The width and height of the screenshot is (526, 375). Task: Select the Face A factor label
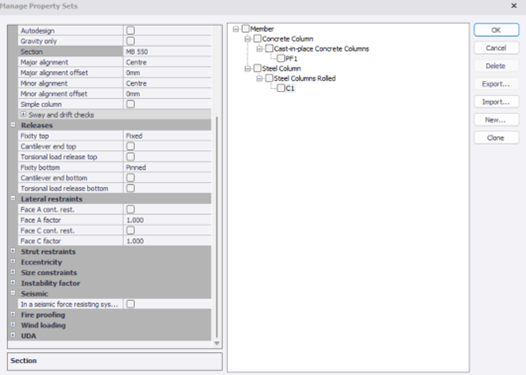(41, 220)
